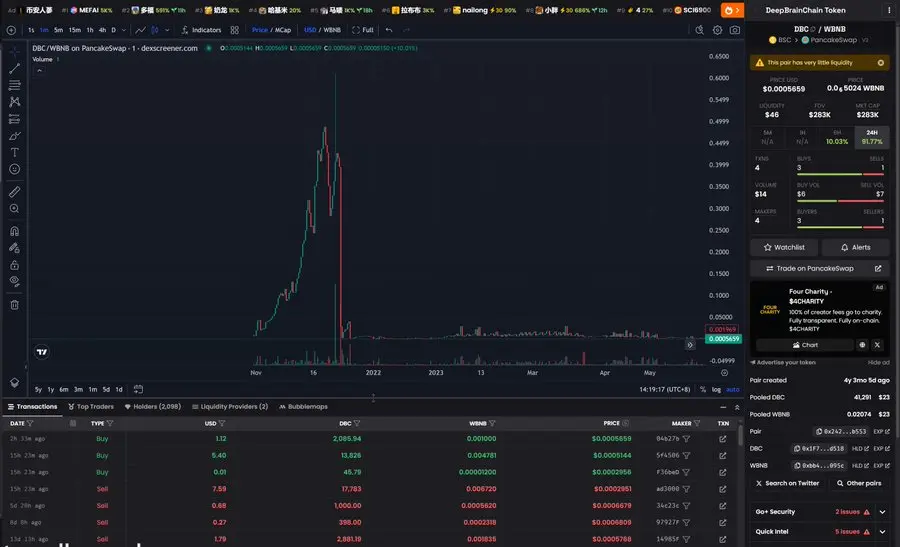
Task: Open the Indicators dialog
Action: pyautogui.click(x=201, y=30)
